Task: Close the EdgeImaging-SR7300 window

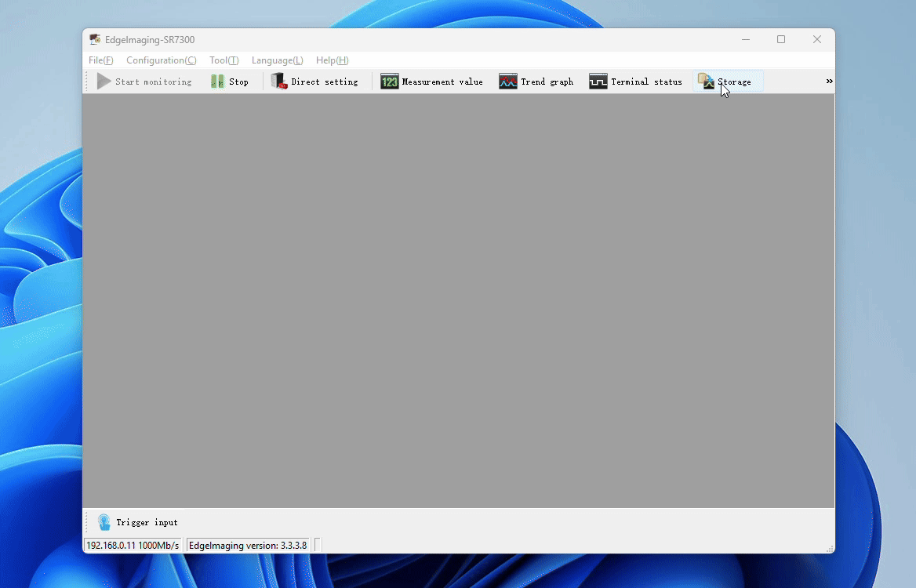Action: coord(816,39)
